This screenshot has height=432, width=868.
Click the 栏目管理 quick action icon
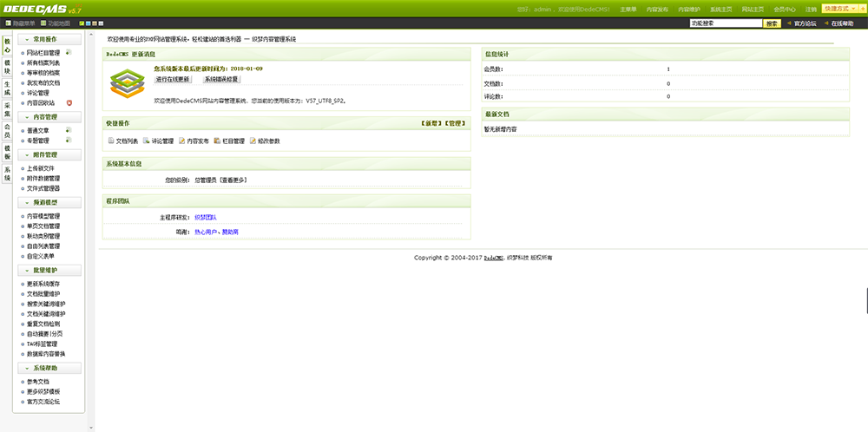coord(217,141)
